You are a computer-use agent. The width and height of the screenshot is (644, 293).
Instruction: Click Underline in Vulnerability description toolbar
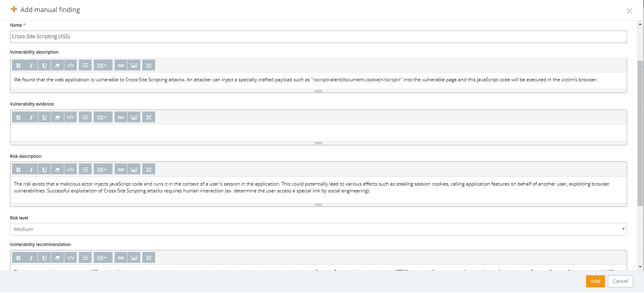click(44, 65)
